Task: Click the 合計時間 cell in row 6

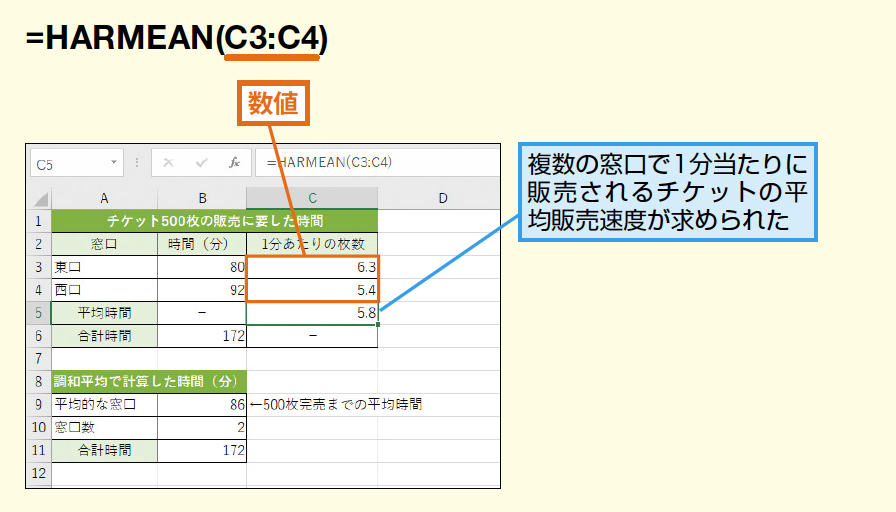Action: tap(104, 336)
